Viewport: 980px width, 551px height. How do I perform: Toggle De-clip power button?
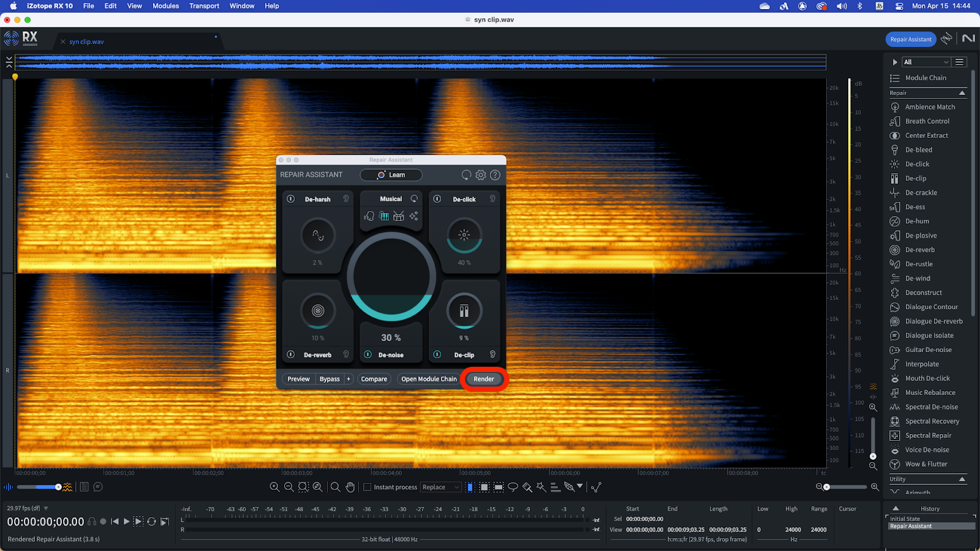(x=437, y=354)
